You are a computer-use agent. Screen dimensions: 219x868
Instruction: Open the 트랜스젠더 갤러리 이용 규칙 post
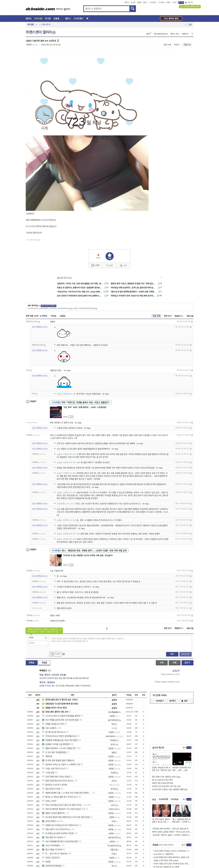pyautogui.click(x=57, y=712)
